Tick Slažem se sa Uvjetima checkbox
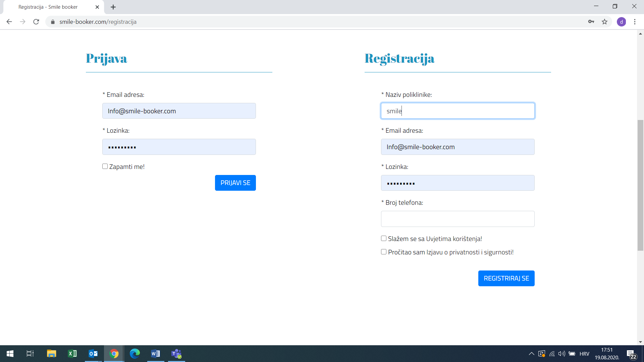The height and width of the screenshot is (362, 644). [384, 238]
